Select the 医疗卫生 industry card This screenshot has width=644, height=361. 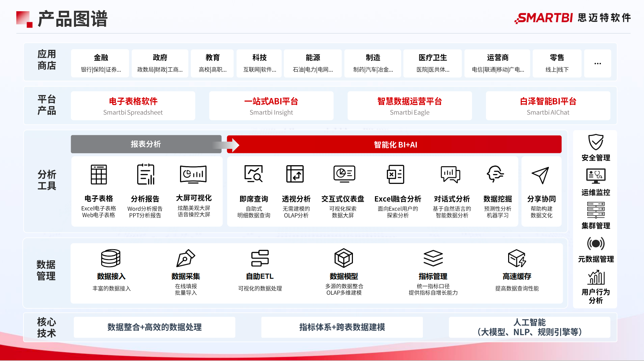(433, 63)
